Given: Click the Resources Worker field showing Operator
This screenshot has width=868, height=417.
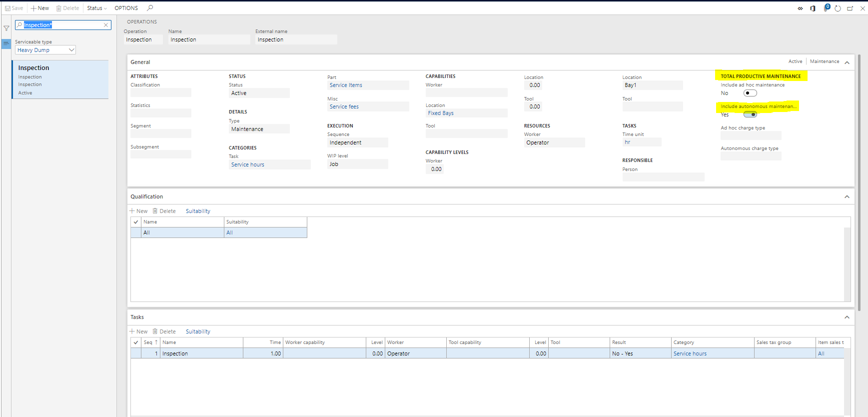Looking at the screenshot, I should [554, 142].
